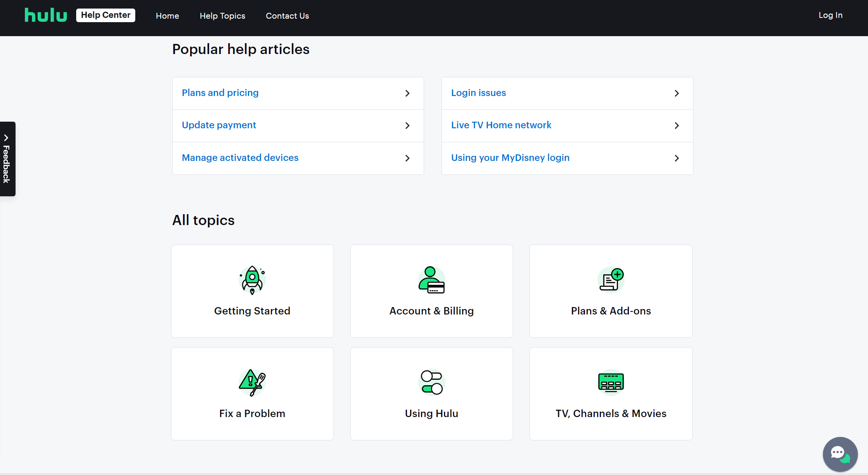Click chevron next to Using your MyDisney login
Viewport: 868px width, 475px height.
[677, 158]
